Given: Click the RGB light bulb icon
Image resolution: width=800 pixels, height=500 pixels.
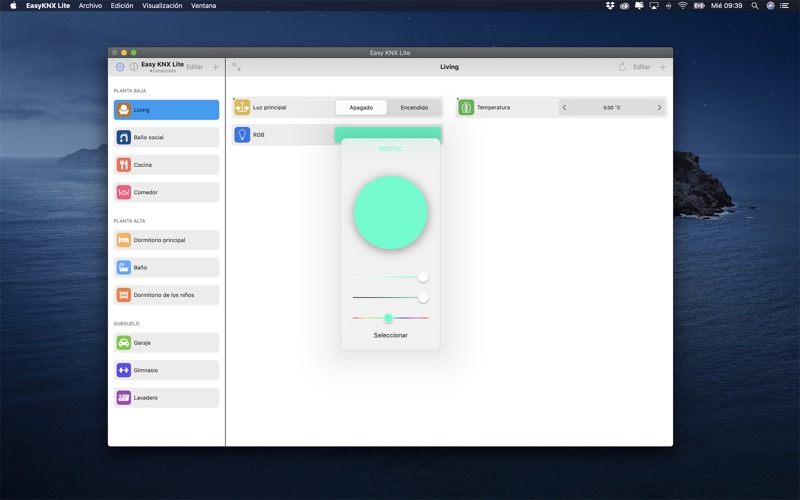Looking at the screenshot, I should point(242,135).
